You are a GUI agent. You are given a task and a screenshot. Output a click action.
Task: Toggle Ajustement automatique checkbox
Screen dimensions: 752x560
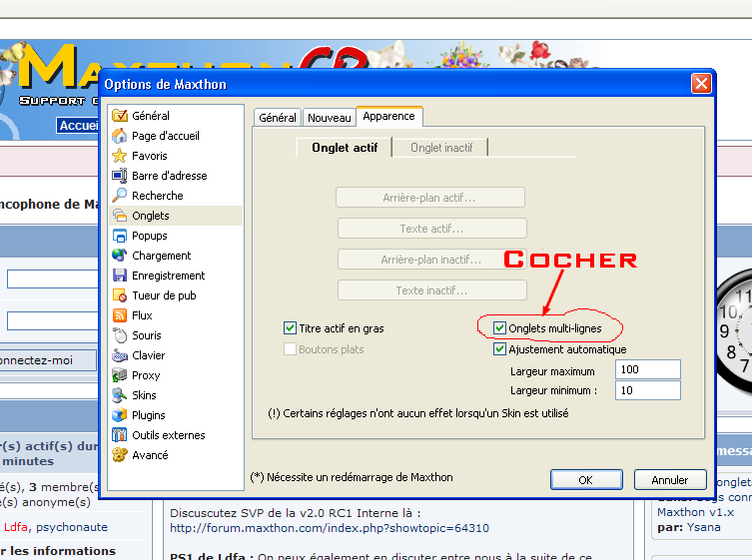click(499, 349)
